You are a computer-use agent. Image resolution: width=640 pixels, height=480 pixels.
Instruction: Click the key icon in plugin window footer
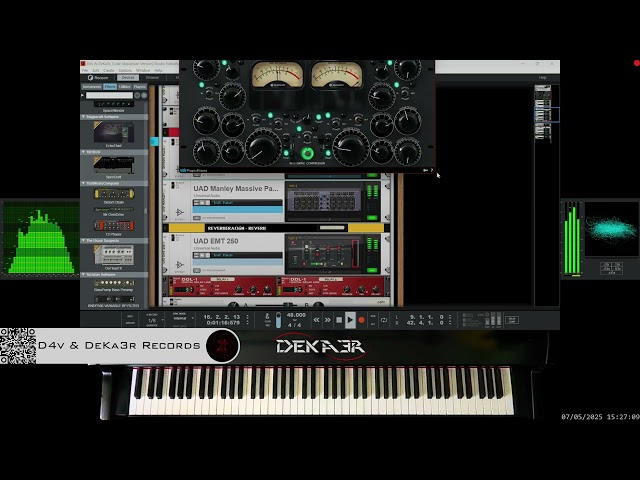coord(425,170)
